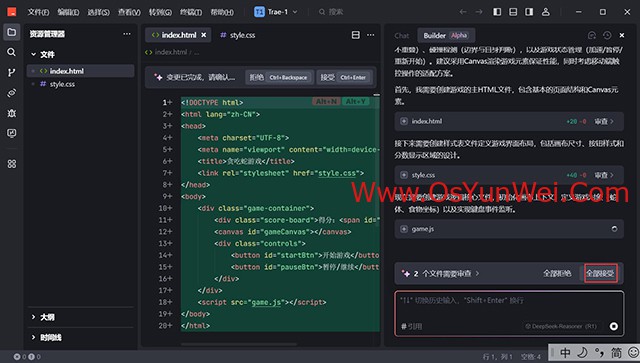Screen dimensions: 640x363
Task: Click the split editor icon
Action: click(x=356, y=35)
